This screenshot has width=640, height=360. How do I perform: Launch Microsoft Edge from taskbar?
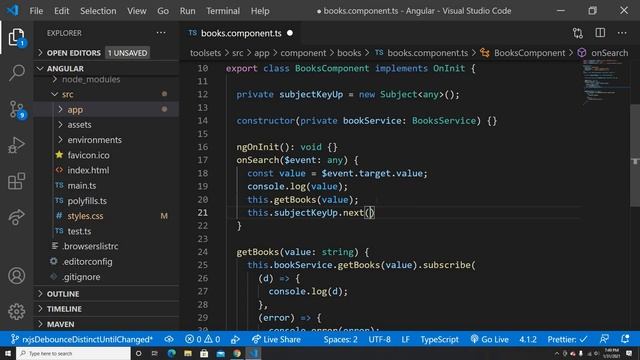(x=171, y=353)
